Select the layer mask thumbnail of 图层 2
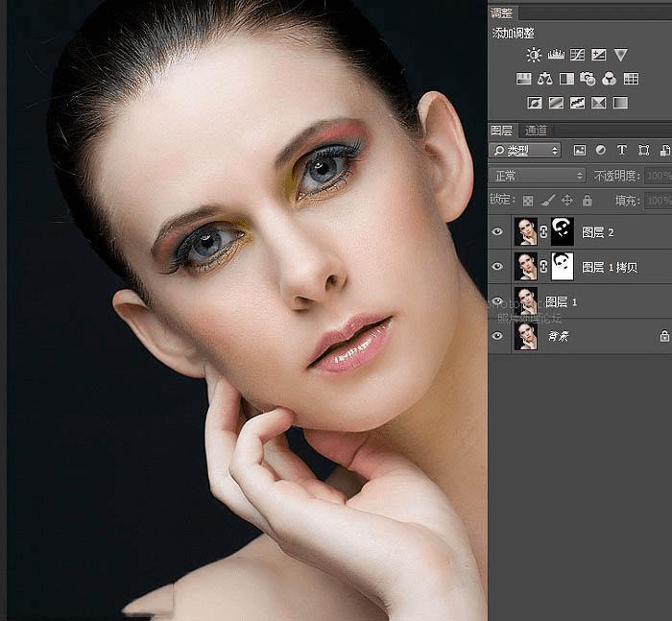 coord(563,231)
